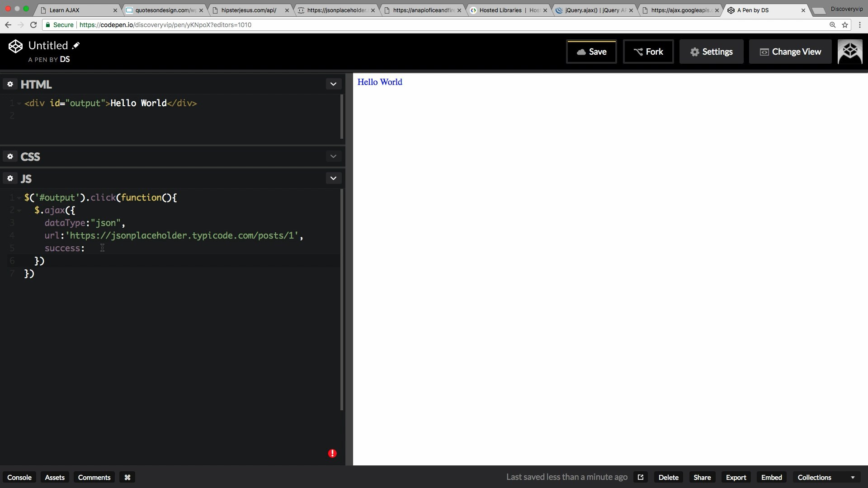868x488 pixels.
Task: Open pen Settings
Action: tap(711, 52)
